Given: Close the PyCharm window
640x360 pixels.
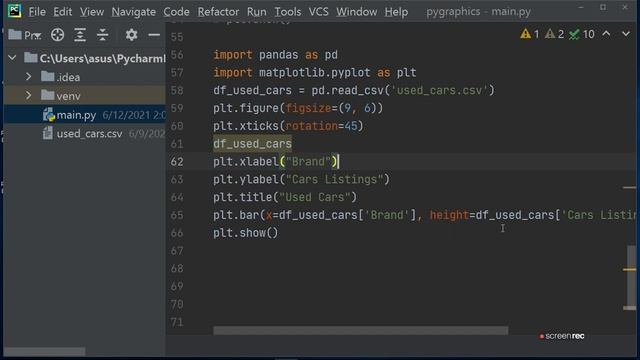Looking at the screenshot, I should tap(624, 7).
